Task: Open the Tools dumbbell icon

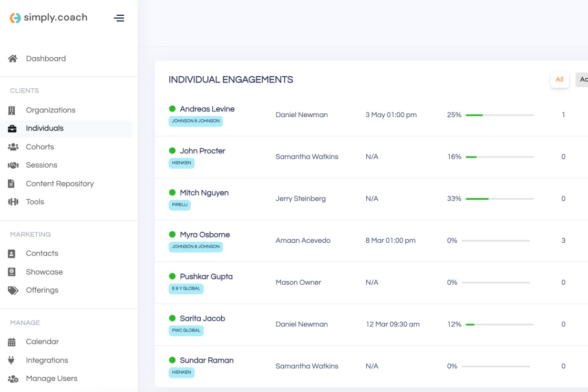Action: click(x=13, y=202)
